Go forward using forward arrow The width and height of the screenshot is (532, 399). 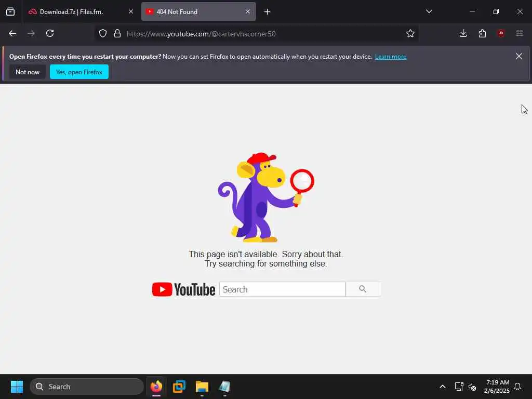(x=31, y=33)
